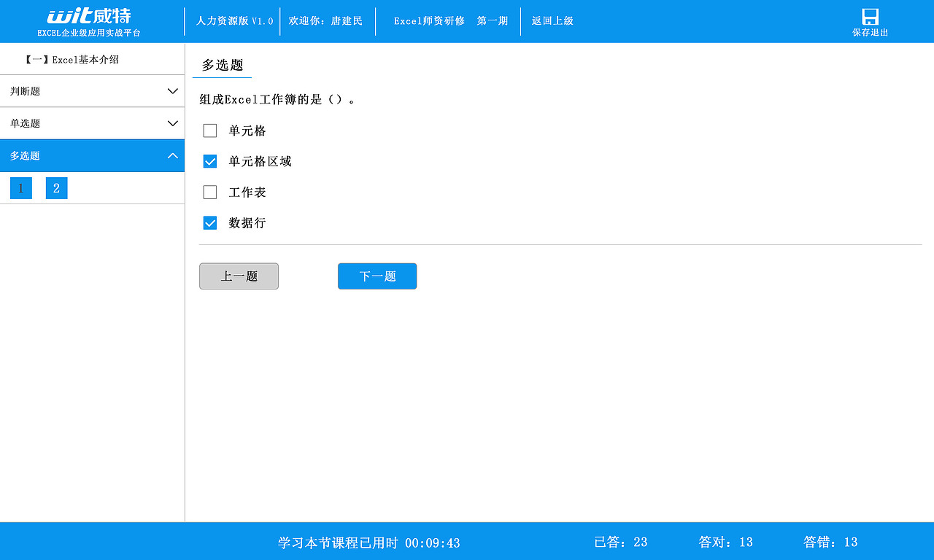934x560 pixels.
Task: Click the 人力资源版 V1.0 label
Action: point(233,20)
